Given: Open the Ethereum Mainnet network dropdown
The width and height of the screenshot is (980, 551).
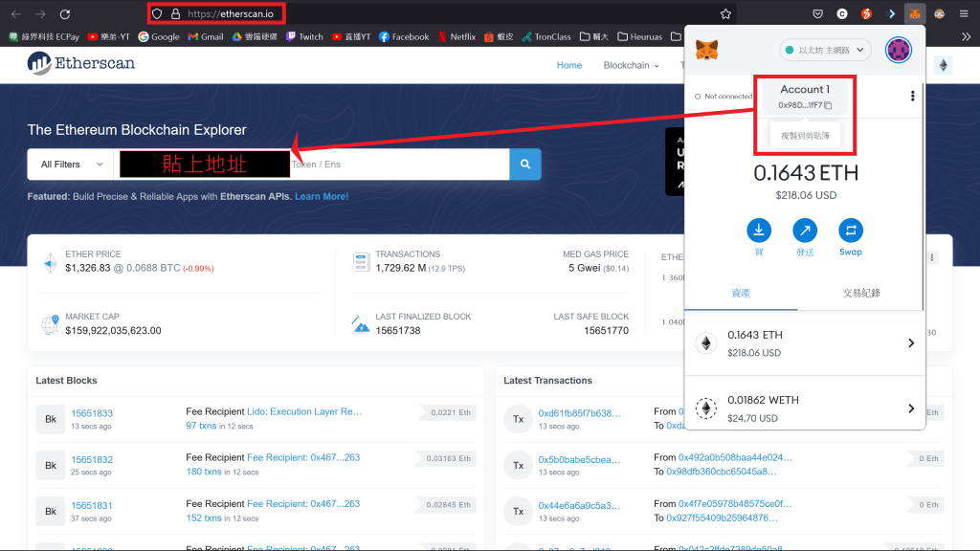Looking at the screenshot, I should pos(825,50).
